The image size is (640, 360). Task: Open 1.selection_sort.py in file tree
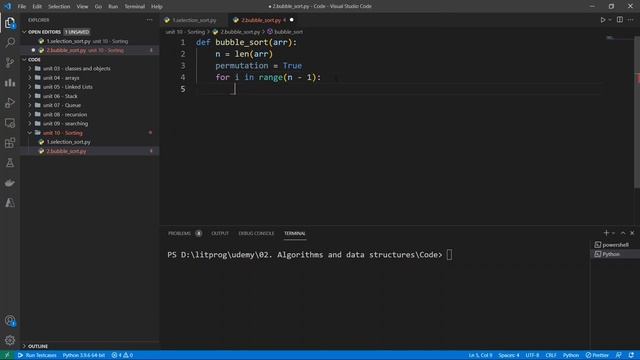pyautogui.click(x=68, y=142)
